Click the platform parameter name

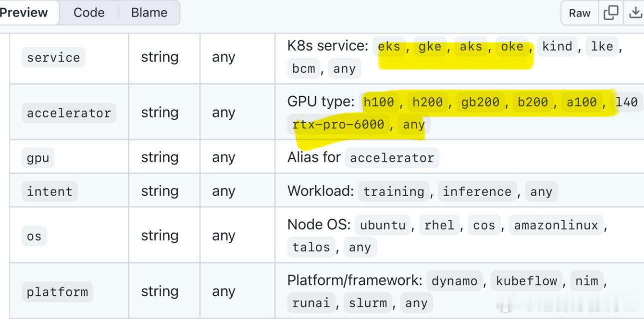tap(57, 292)
